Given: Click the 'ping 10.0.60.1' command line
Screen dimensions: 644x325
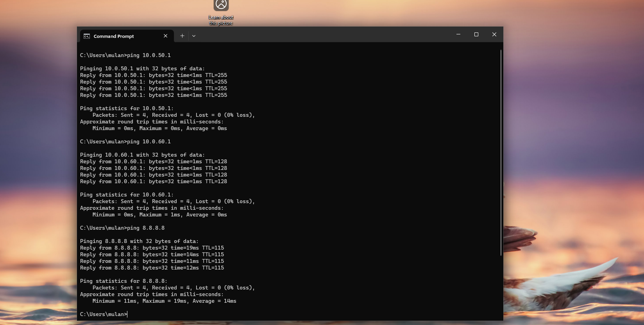Looking at the screenshot, I should (x=125, y=142).
